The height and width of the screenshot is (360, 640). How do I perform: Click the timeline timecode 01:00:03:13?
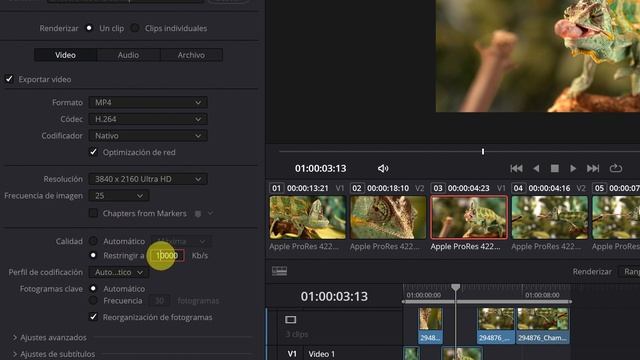pyautogui.click(x=334, y=296)
